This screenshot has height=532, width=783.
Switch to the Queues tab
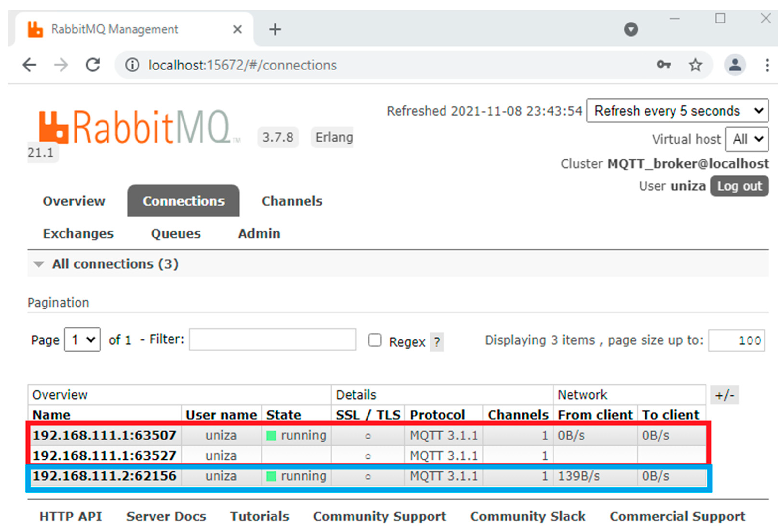point(176,233)
